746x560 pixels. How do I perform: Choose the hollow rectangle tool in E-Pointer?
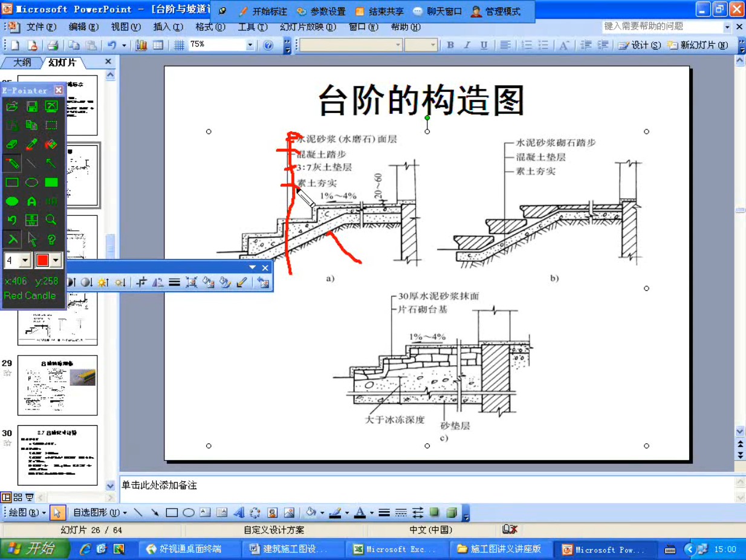click(12, 182)
